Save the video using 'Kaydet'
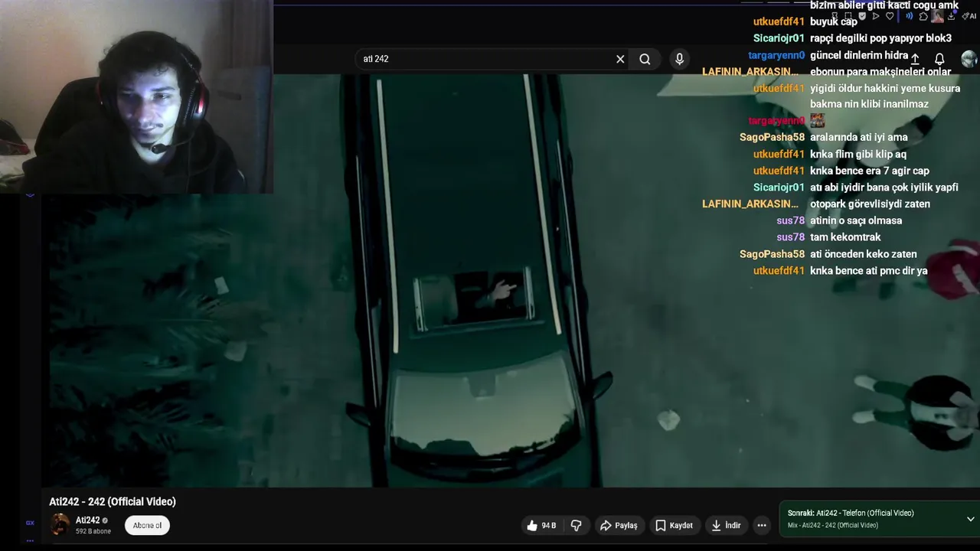The height and width of the screenshot is (551, 980). (x=674, y=525)
